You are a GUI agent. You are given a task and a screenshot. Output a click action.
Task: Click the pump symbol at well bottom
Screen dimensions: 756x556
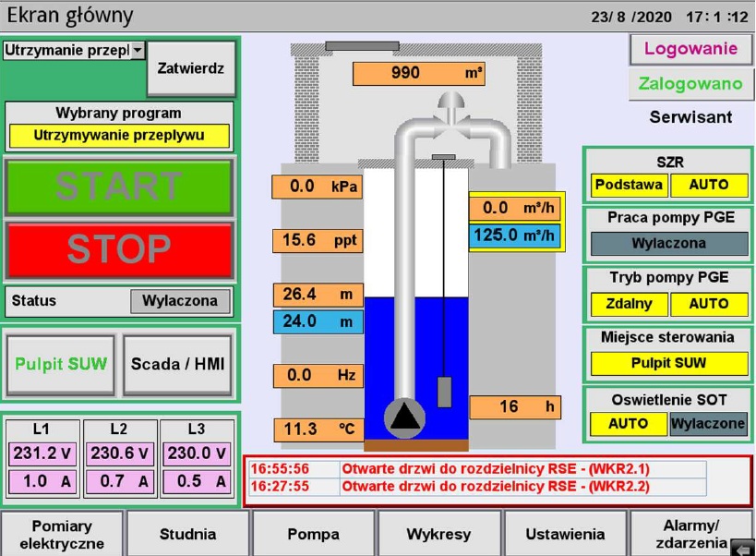pos(404,418)
